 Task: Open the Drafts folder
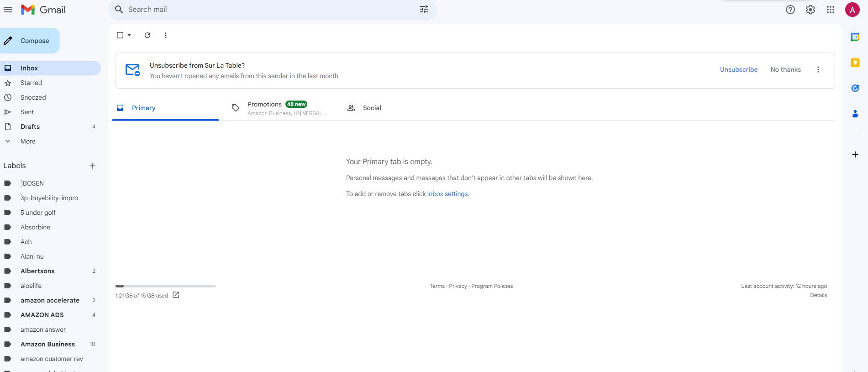(50, 127)
